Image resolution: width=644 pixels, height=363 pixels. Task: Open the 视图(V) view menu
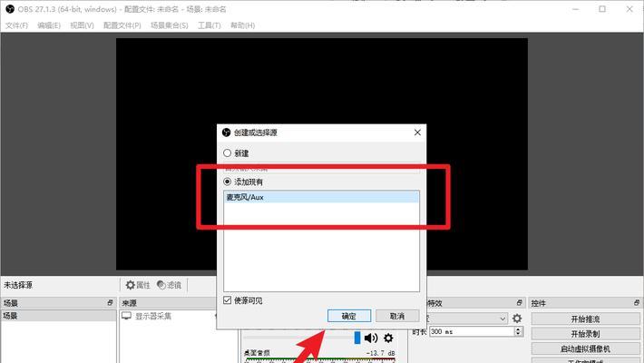[x=83, y=25]
